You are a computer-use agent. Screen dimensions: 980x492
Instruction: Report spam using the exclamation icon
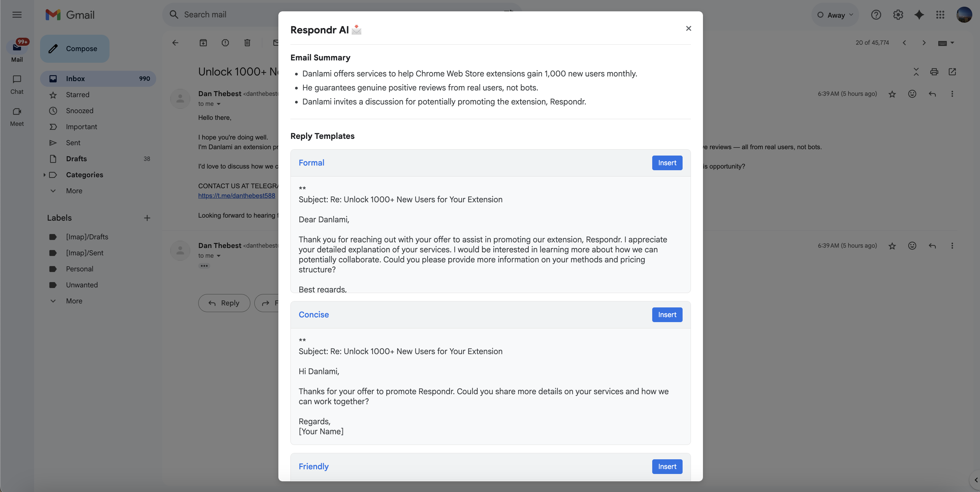click(225, 43)
